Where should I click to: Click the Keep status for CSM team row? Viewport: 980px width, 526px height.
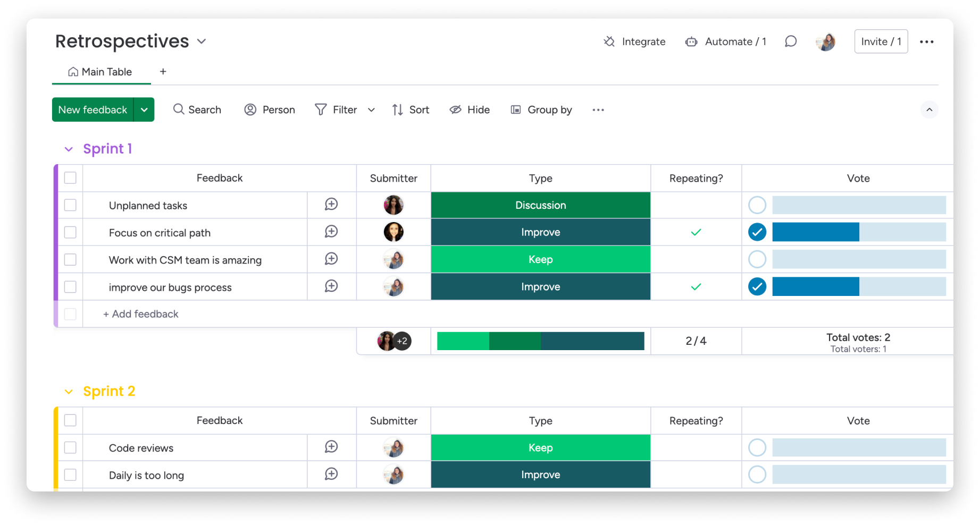[x=540, y=260]
